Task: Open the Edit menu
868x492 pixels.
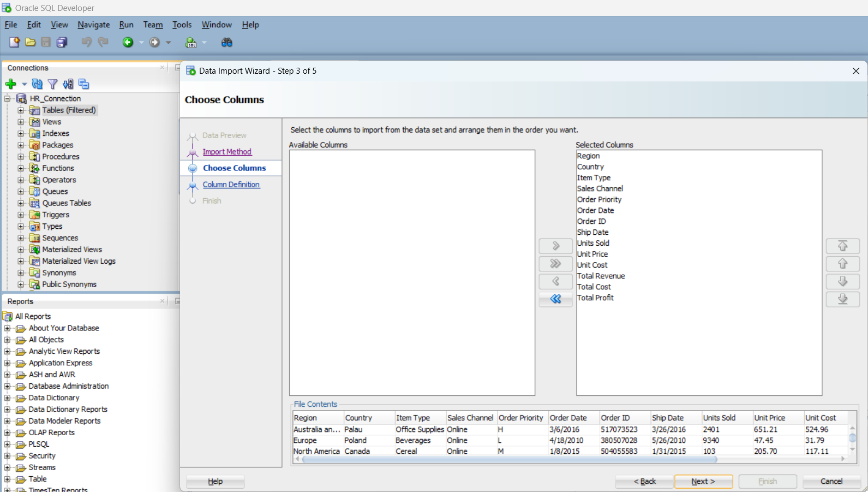Action: coord(34,25)
